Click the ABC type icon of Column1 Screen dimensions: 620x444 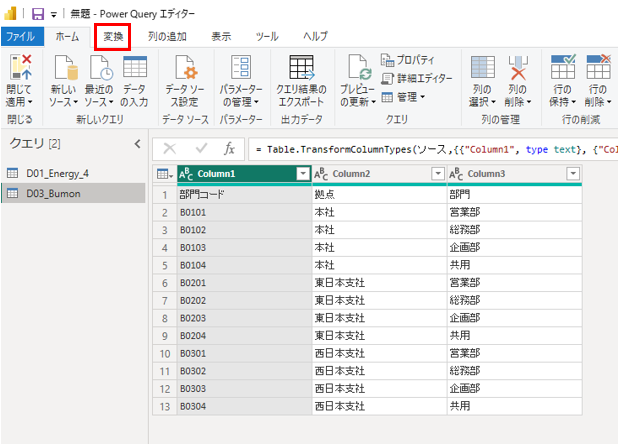coord(186,174)
